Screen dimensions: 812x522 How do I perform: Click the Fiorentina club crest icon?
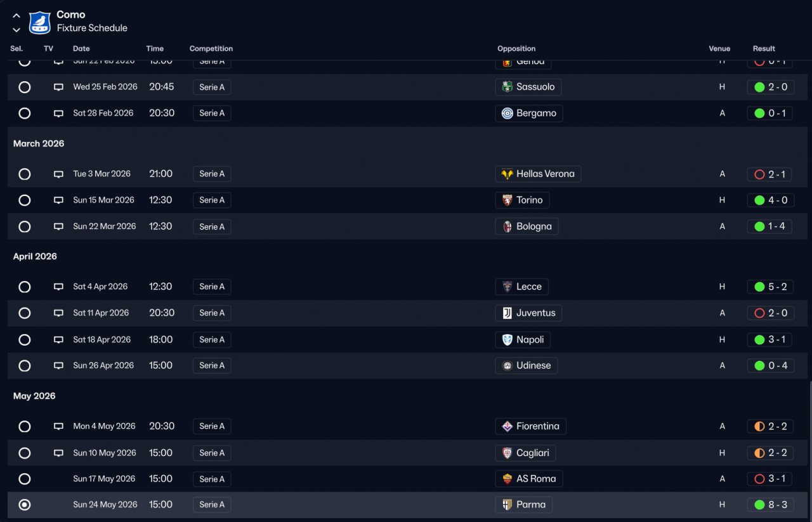[507, 426]
